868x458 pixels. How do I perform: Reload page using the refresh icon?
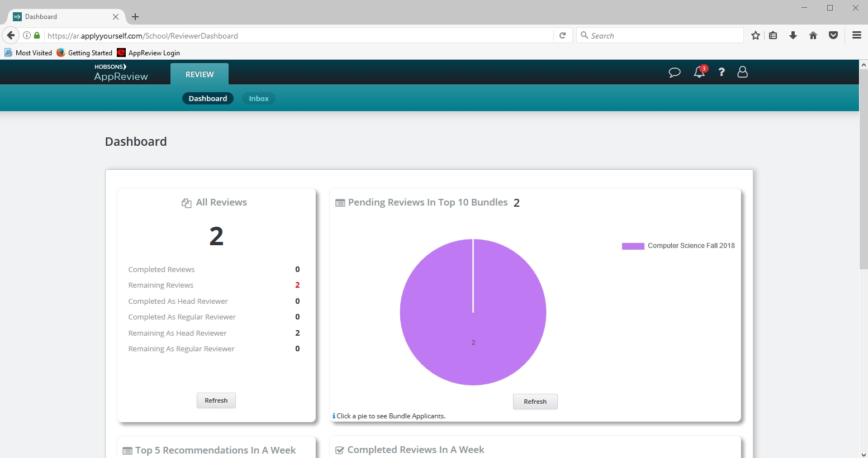pos(563,36)
